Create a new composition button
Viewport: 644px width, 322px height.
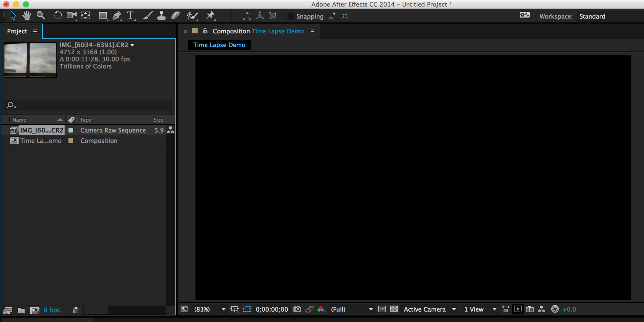coord(35,310)
